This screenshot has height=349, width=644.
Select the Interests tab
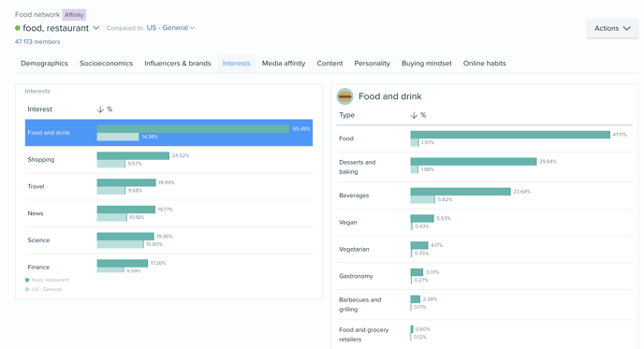click(236, 64)
